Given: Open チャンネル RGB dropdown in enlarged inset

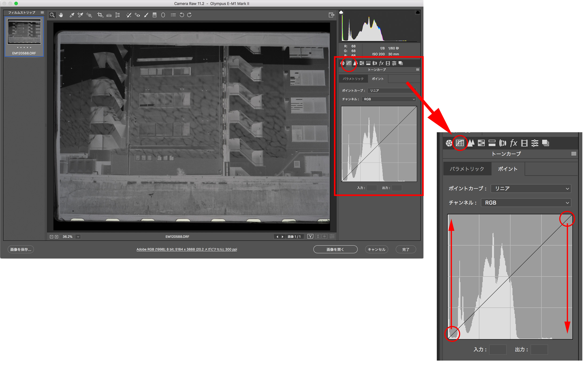Looking at the screenshot, I should [526, 203].
